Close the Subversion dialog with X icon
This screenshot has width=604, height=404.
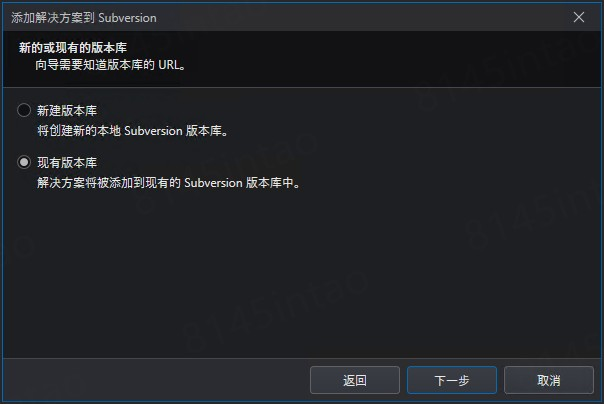(x=579, y=17)
